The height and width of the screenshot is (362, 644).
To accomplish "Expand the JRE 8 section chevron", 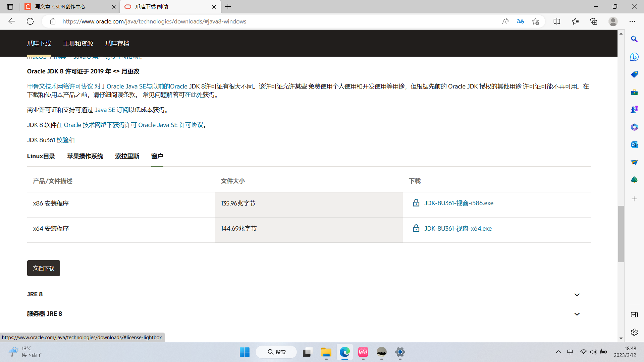I will 577,295.
